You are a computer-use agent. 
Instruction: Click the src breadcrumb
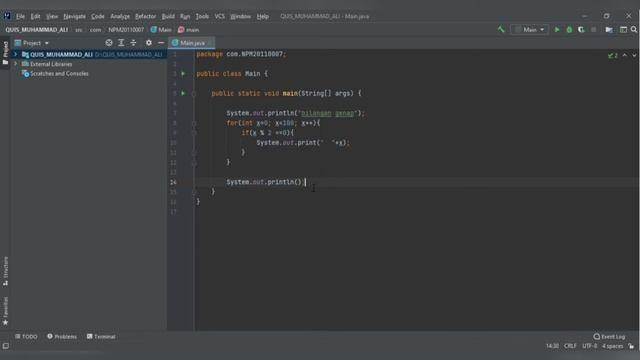[x=78, y=30]
